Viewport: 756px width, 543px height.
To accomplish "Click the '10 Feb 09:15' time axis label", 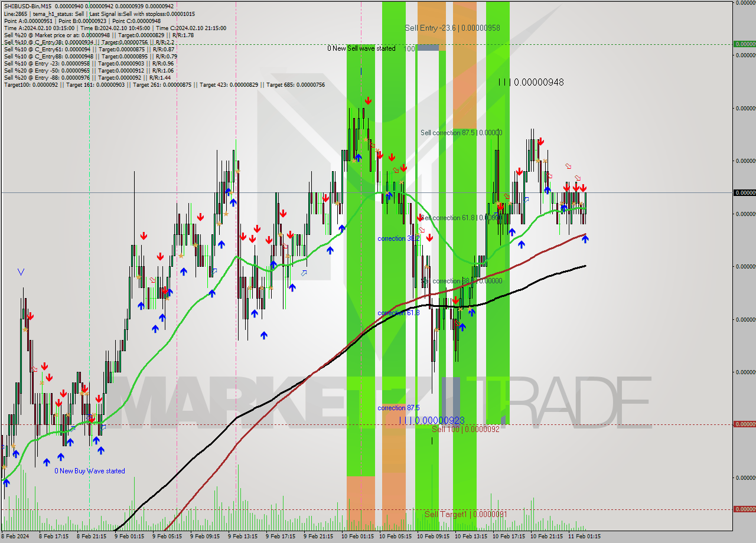I will tap(434, 537).
